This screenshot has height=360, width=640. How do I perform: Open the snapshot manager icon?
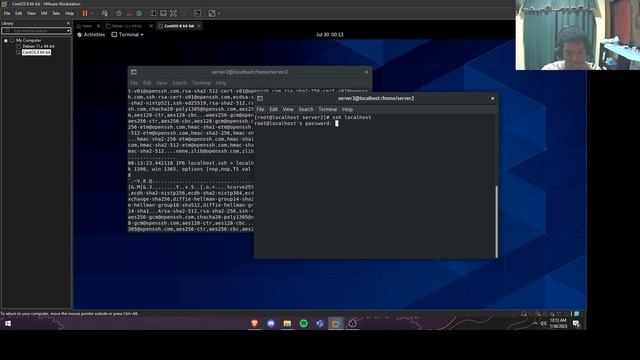click(x=139, y=13)
